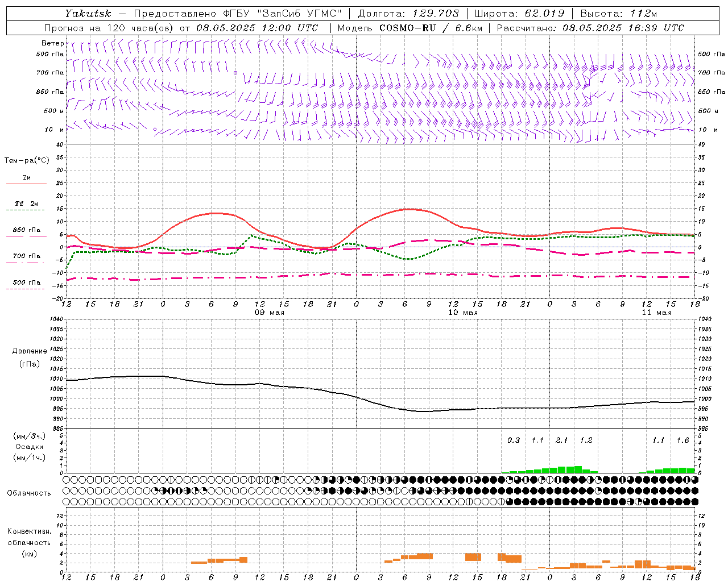Click the "1040" tick on the left pressure axis
Screen dimensions: 728x582
(56, 319)
